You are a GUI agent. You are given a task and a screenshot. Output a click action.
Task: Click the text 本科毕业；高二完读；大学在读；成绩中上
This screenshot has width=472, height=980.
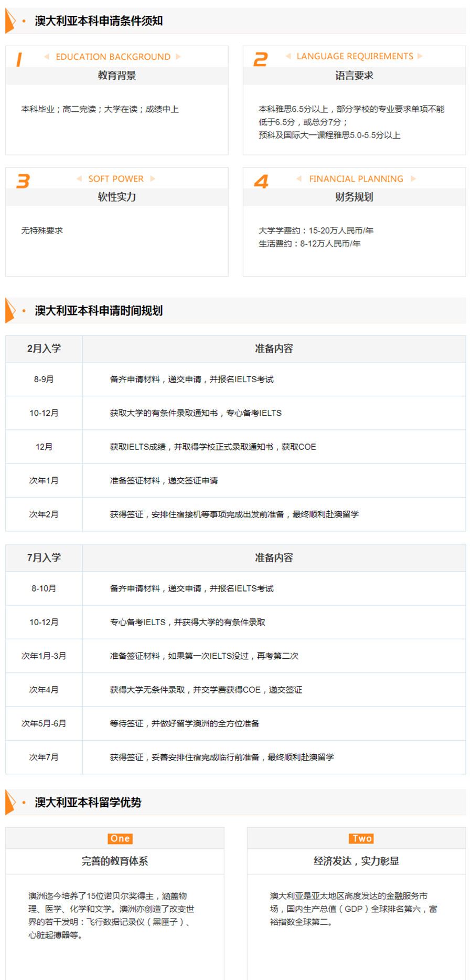click(x=100, y=109)
